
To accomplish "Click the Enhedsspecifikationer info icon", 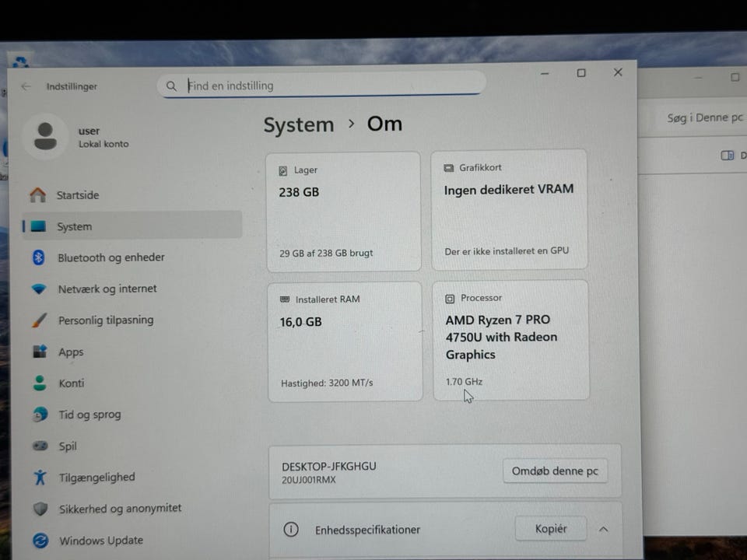I will coord(291,530).
